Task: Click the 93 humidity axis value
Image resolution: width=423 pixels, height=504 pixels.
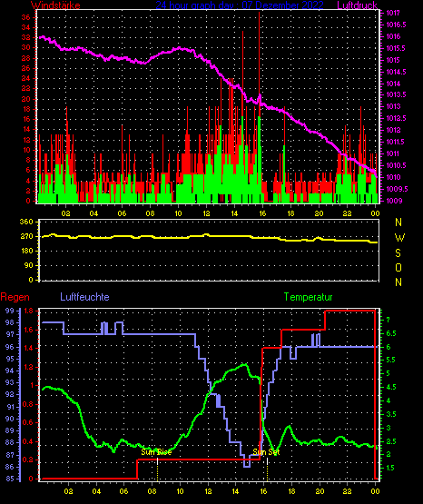Action: point(10,382)
